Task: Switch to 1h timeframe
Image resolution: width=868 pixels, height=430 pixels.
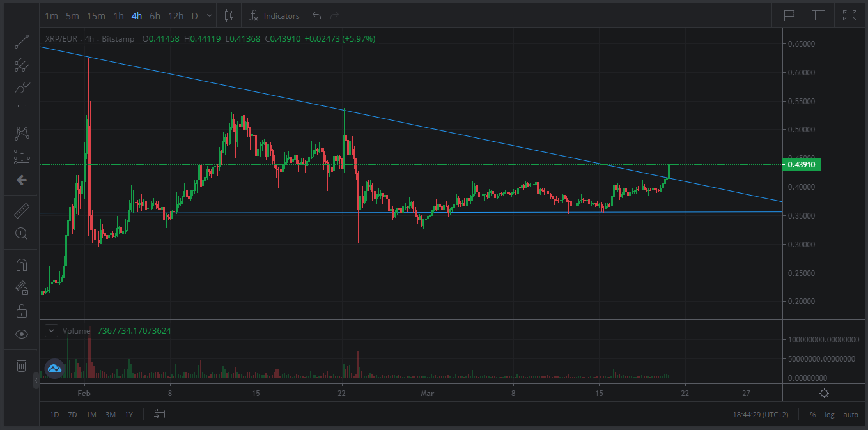Action: (118, 15)
